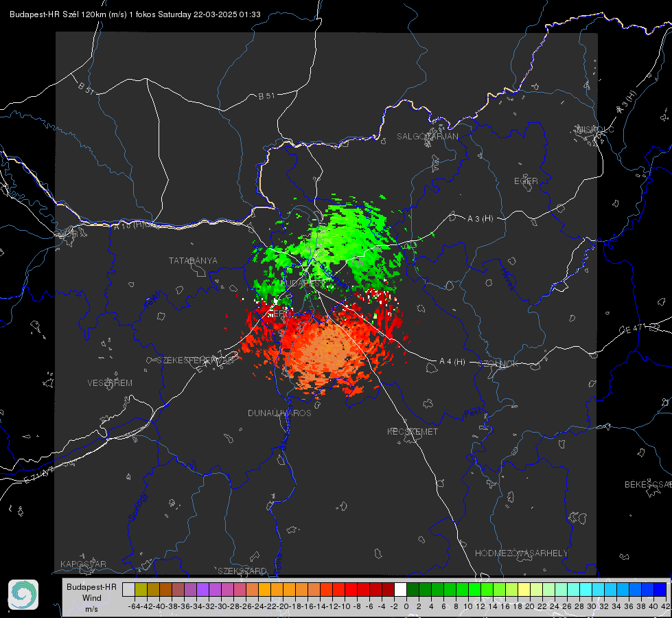Click the 'Pest' county label
672x618 pixels.
472,413
